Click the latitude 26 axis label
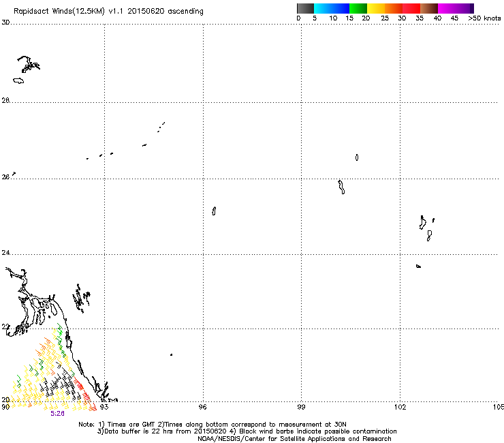The width and height of the screenshot is (504, 443). pyautogui.click(x=5, y=177)
